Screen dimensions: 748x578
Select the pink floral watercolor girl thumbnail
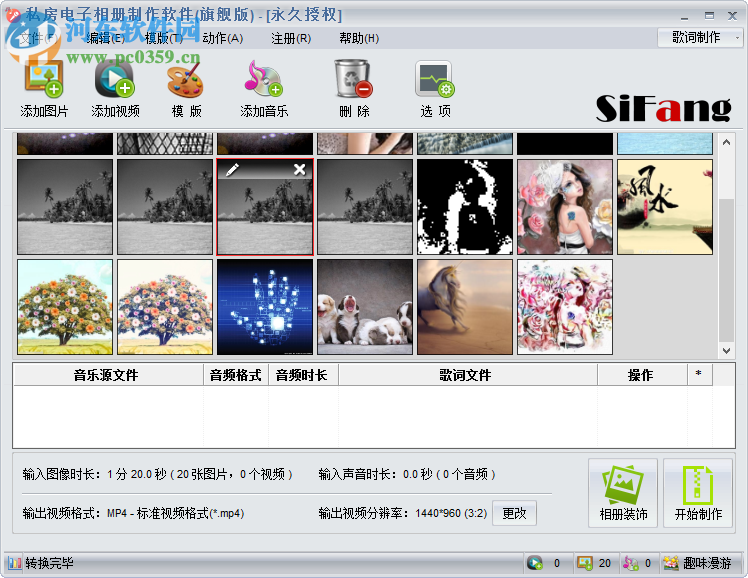[565, 307]
